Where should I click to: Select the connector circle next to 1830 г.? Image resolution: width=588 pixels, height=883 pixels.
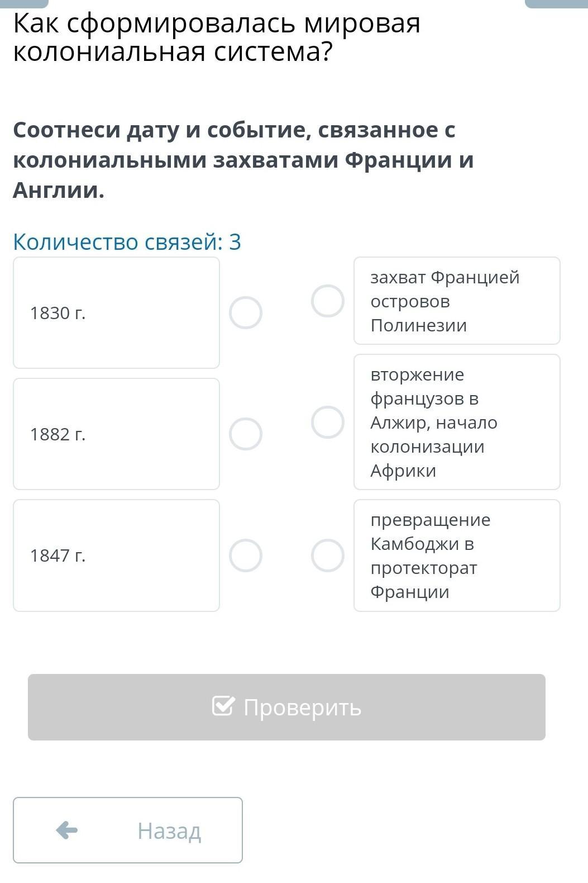(246, 313)
